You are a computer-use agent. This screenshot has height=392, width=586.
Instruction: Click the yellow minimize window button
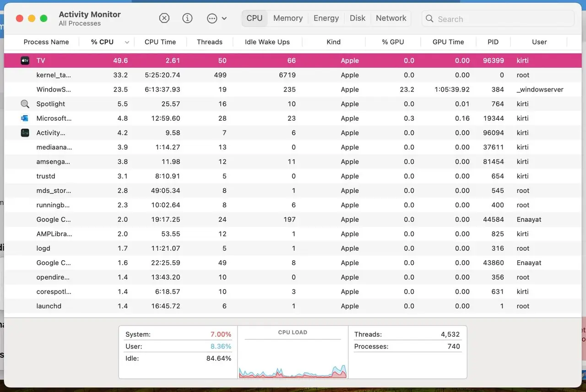[32, 18]
